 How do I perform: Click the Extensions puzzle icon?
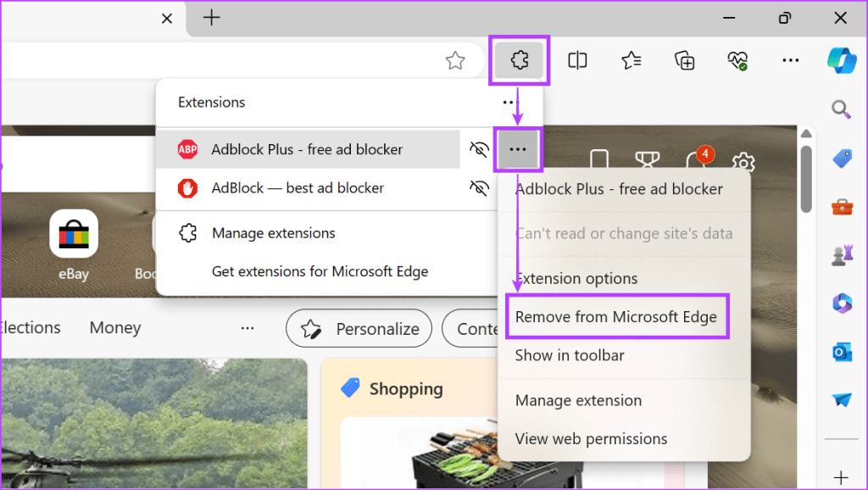[x=519, y=60]
